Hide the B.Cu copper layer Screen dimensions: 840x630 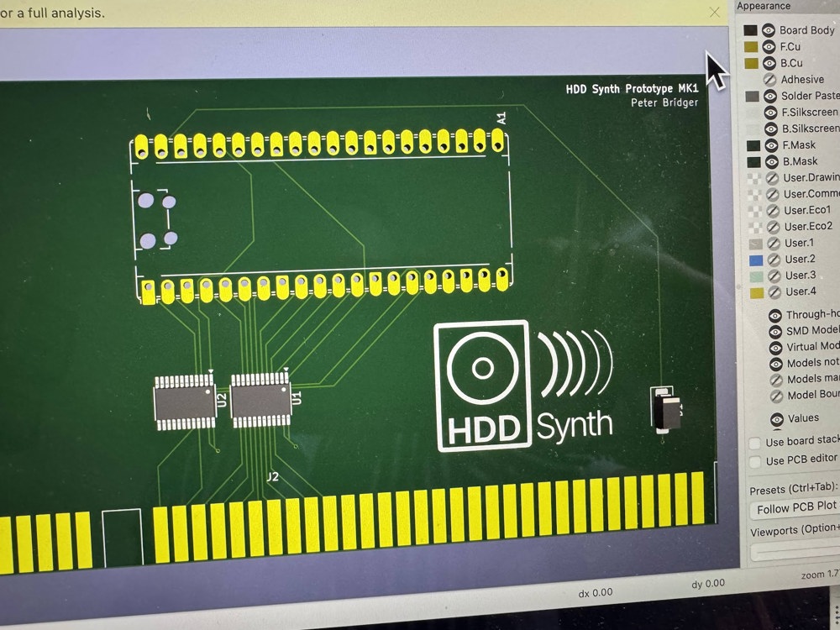[x=768, y=63]
